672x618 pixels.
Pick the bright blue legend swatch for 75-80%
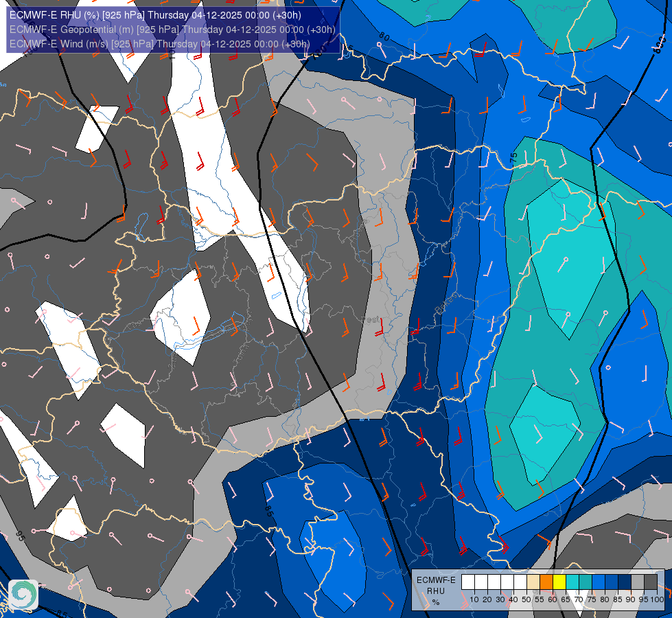tap(599, 582)
